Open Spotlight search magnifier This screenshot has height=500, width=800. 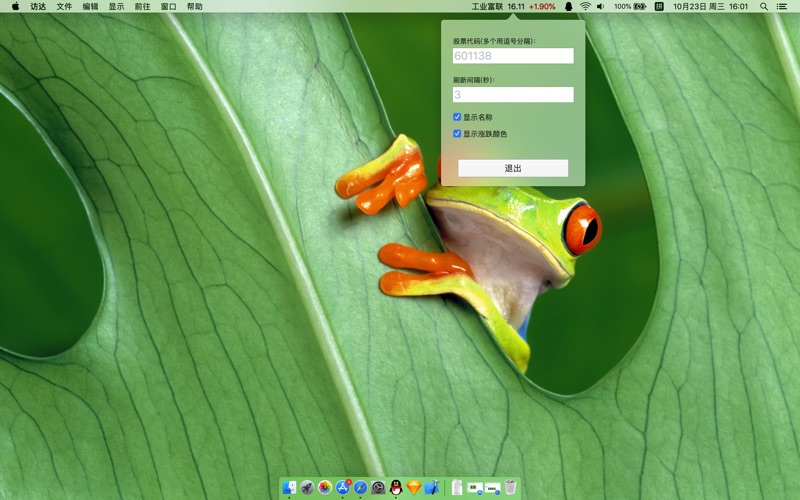pos(764,6)
